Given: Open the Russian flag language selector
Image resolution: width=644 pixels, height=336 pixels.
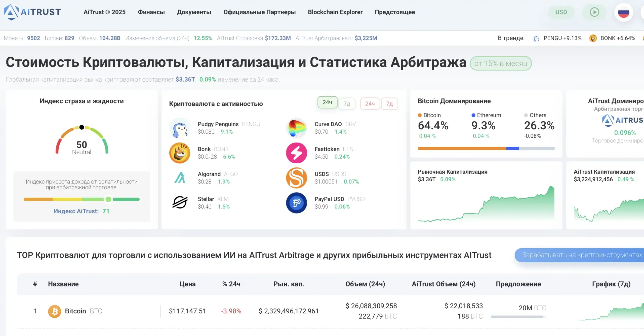Looking at the screenshot, I should (624, 12).
